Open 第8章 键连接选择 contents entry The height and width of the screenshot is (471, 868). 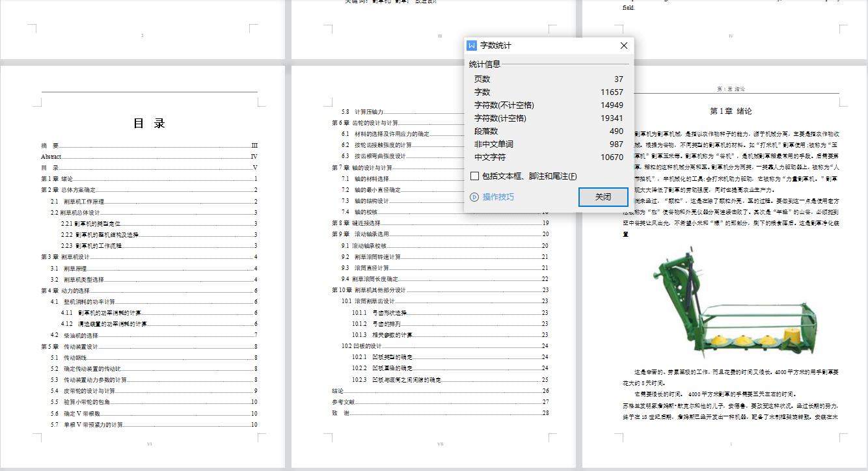coord(441,223)
